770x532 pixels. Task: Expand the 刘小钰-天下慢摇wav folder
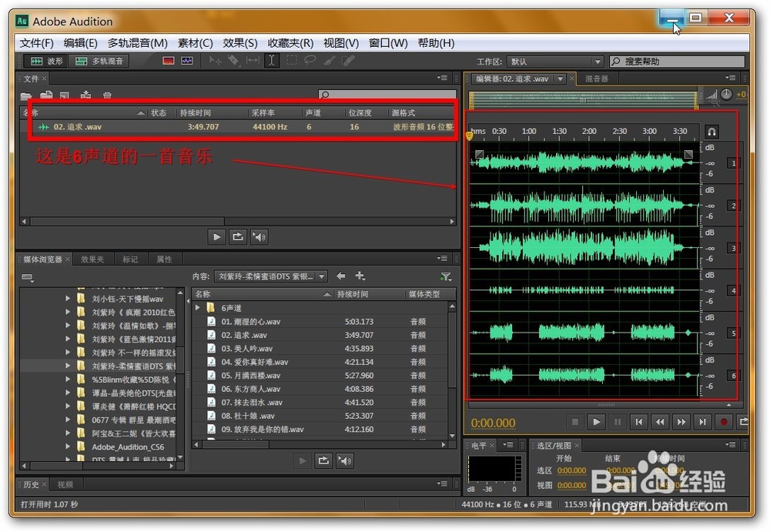click(x=68, y=298)
